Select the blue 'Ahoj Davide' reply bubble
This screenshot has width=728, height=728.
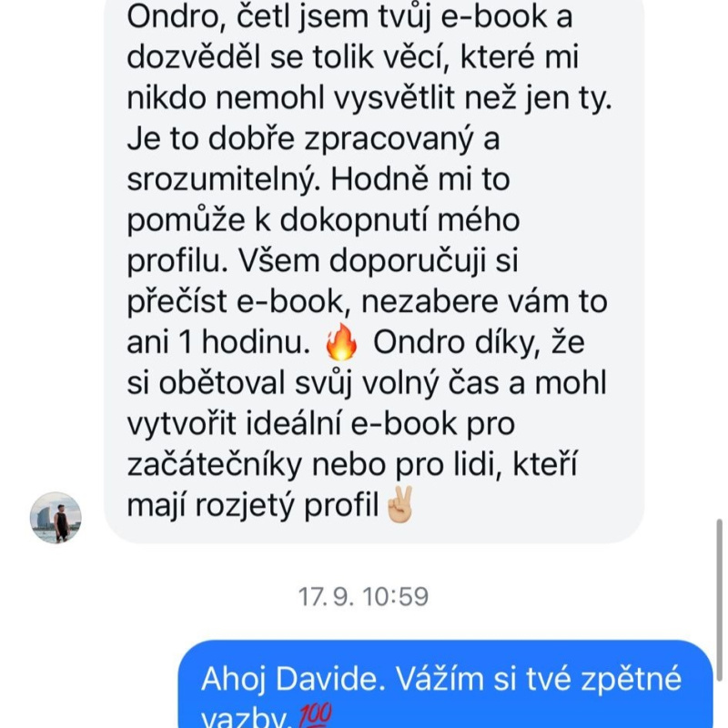click(x=445, y=684)
